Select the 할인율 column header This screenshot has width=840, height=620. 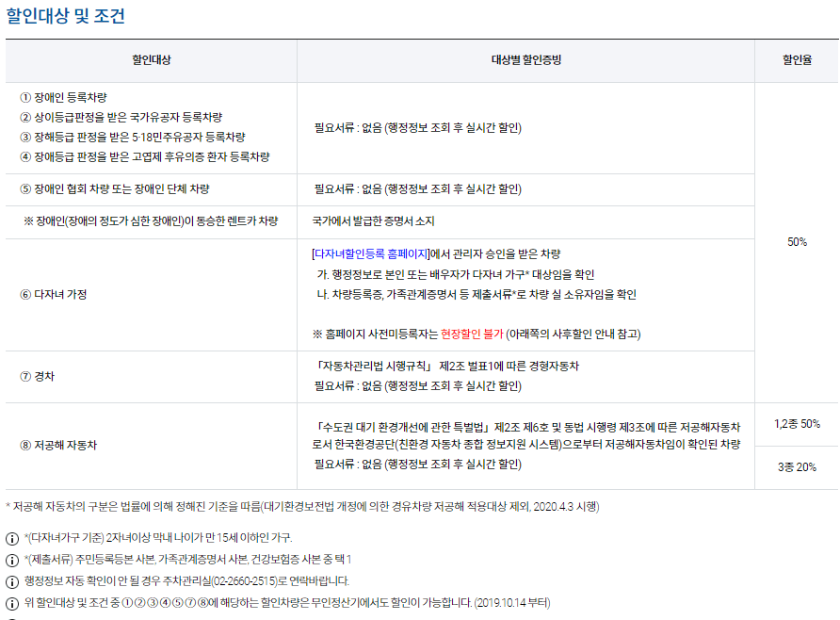pyautogui.click(x=797, y=60)
